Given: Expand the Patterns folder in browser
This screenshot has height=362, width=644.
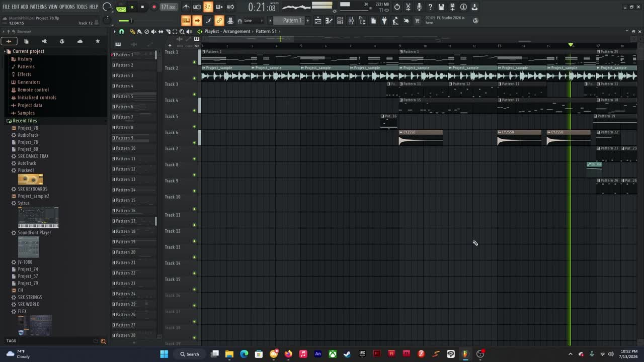Looking at the screenshot, I should (x=26, y=66).
